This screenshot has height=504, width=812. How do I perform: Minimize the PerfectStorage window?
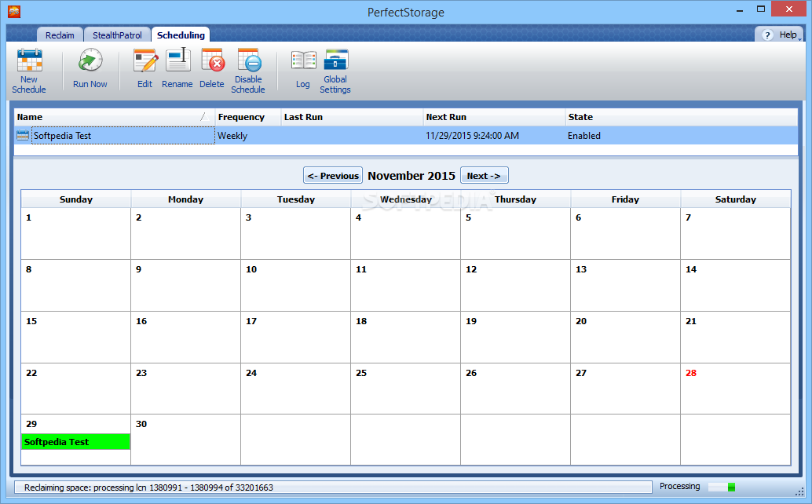pos(740,10)
